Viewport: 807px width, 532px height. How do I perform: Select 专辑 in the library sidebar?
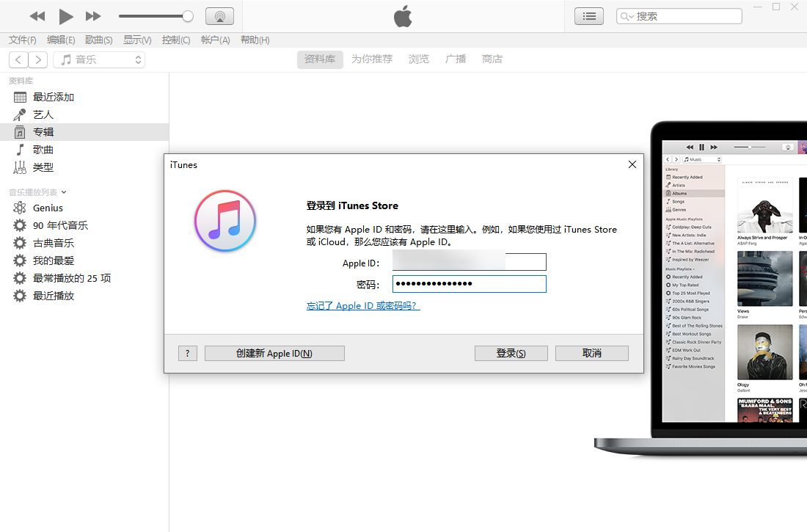point(43,131)
